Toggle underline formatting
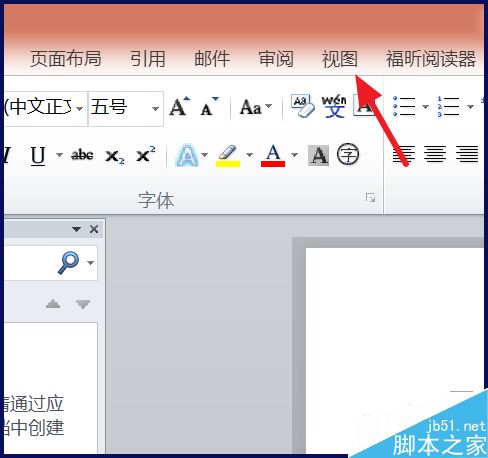This screenshot has height=458, width=488. coord(38,155)
